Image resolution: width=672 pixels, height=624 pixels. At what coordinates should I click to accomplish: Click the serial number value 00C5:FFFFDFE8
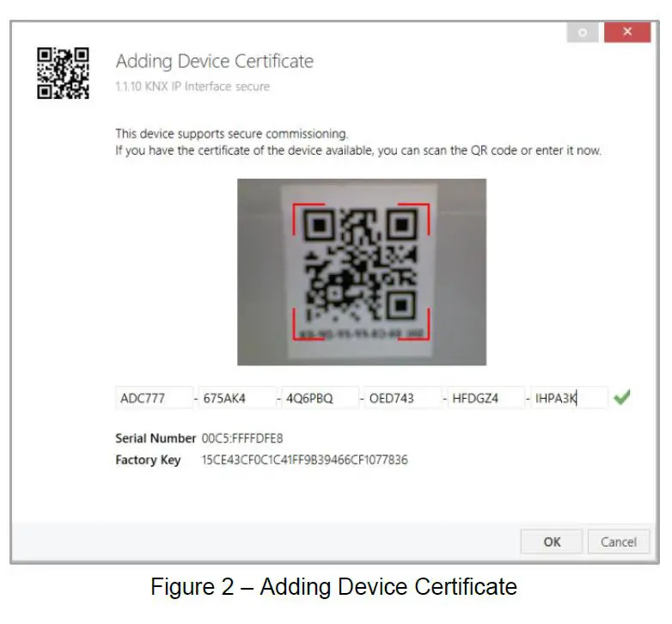click(x=242, y=438)
